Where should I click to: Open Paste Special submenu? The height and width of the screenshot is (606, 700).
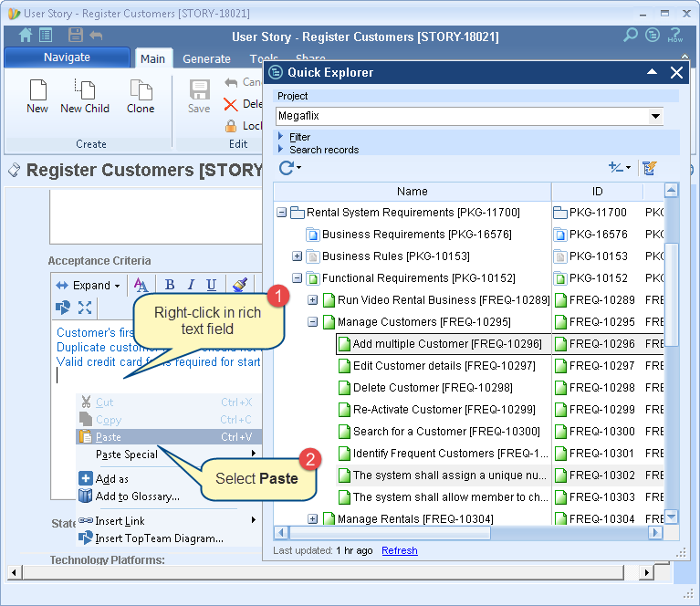(169, 454)
